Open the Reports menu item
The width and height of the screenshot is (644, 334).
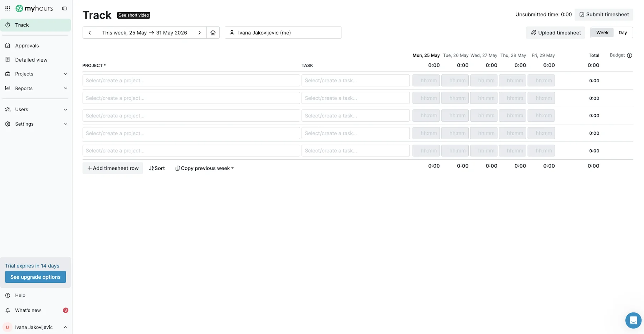[24, 88]
